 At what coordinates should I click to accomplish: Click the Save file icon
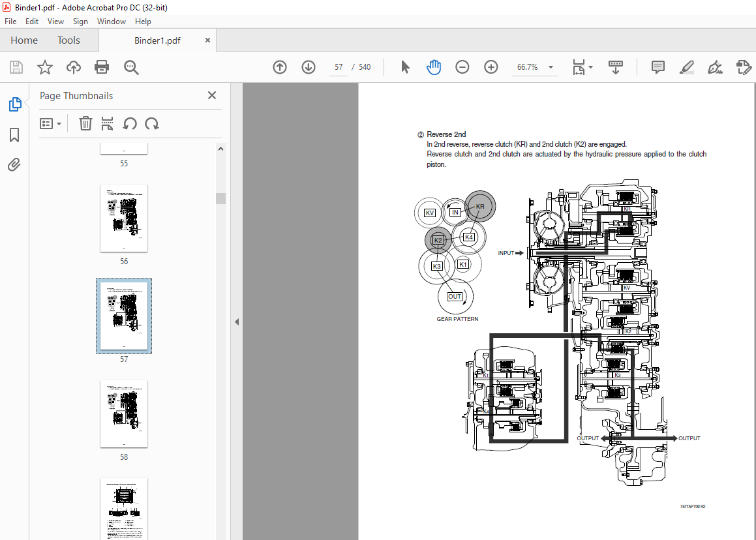(16, 67)
